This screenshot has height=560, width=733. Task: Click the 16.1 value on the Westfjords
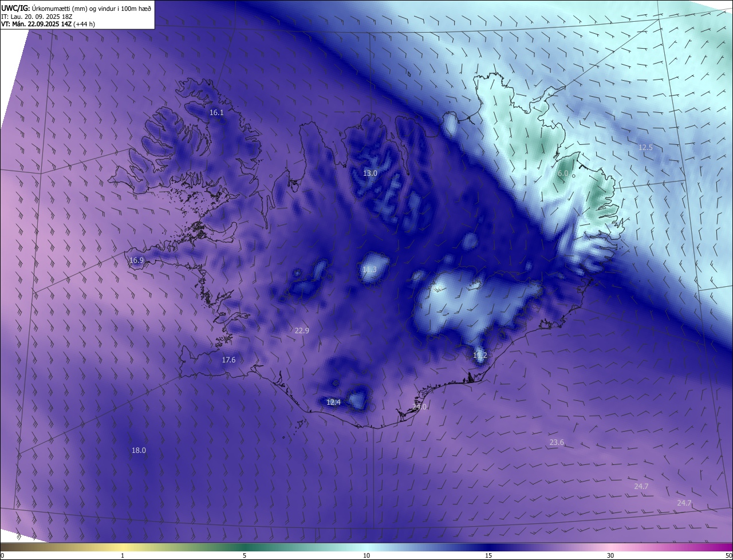[x=216, y=113]
